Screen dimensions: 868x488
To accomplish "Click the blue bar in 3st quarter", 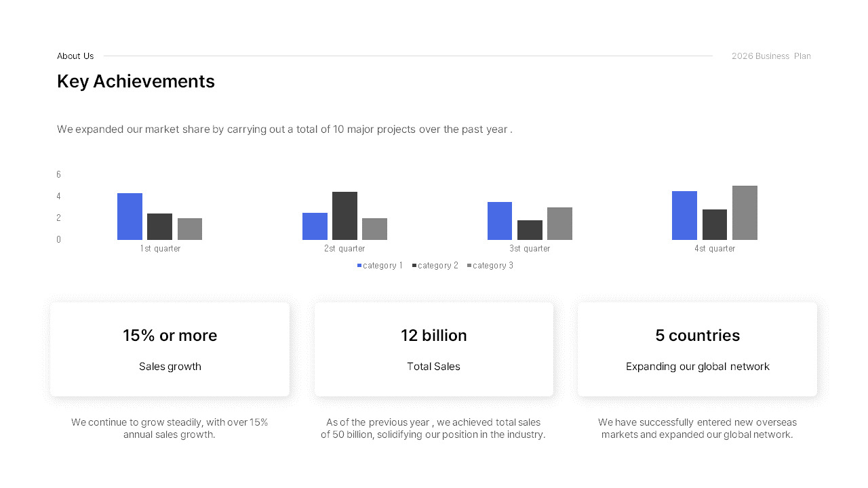I will click(500, 221).
